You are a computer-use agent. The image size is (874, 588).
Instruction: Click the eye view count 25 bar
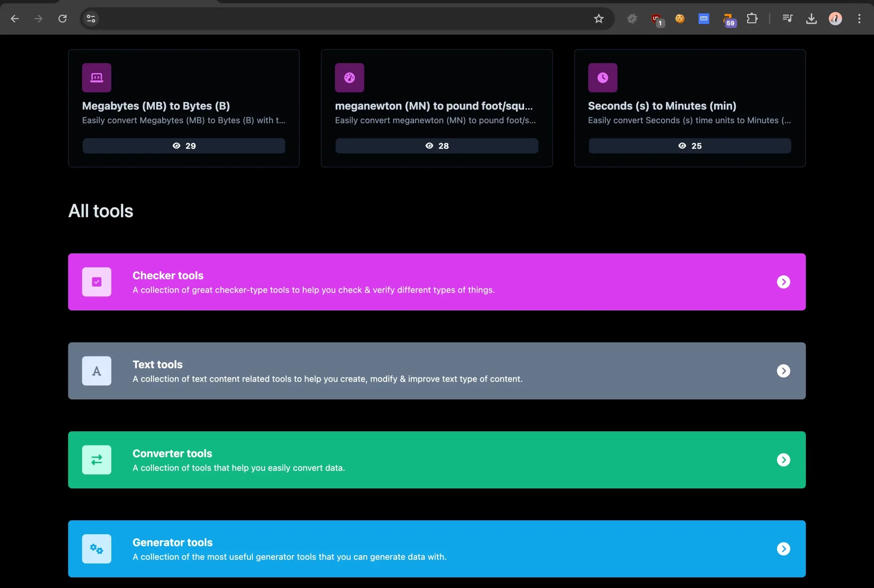689,146
